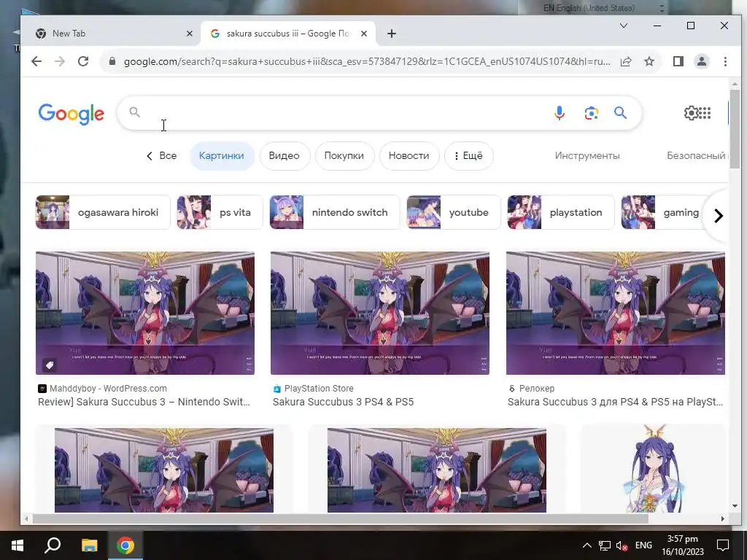The width and height of the screenshot is (747, 560).
Task: Switch to the New Tab tab
Action: pos(111,34)
